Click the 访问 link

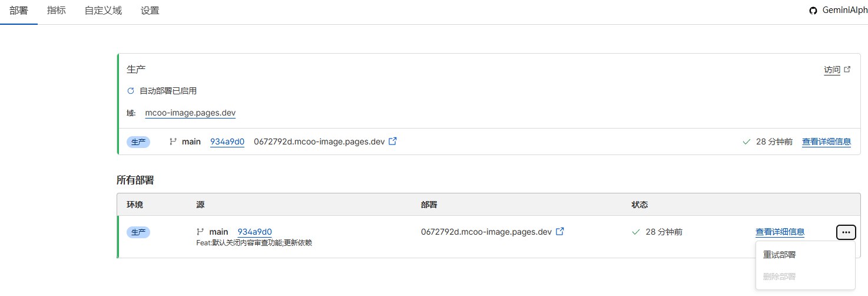coord(831,70)
